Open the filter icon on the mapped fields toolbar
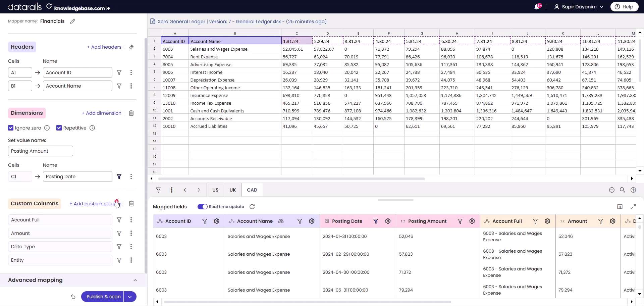Screen dimensions: 644x306 pos(158,190)
